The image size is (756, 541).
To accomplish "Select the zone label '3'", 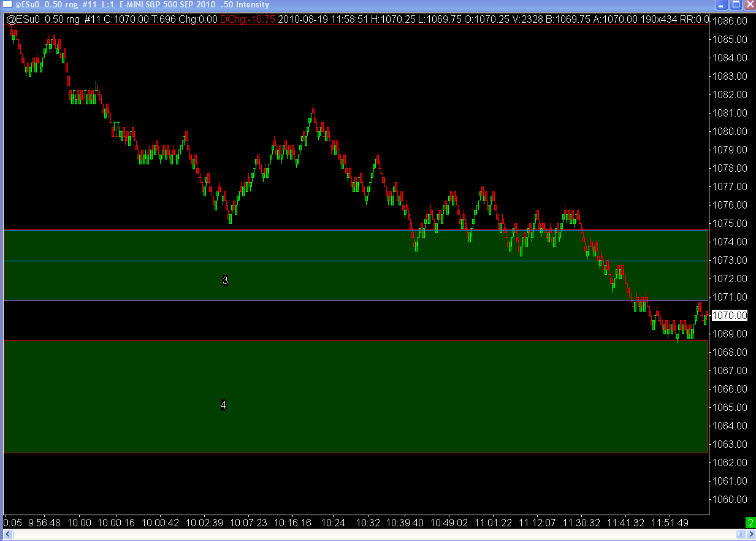I will (x=225, y=280).
